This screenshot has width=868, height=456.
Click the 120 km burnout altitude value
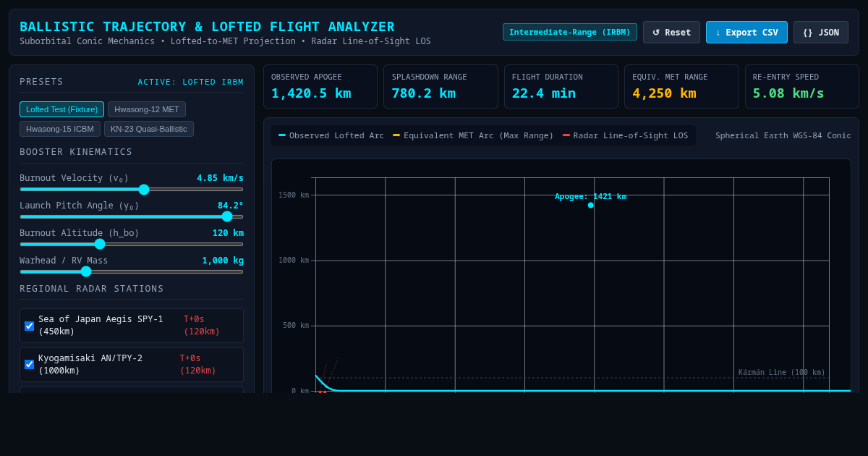[228, 233]
